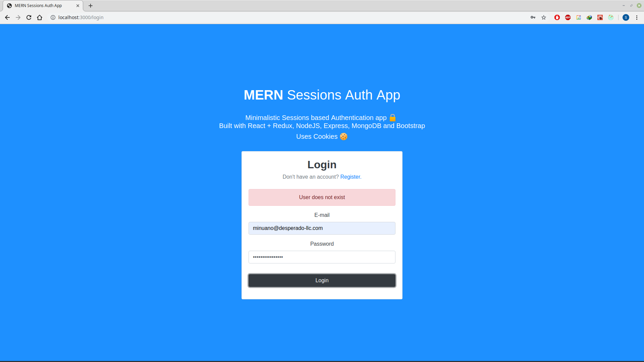Open the AdBlock red hand extension
Viewport: 644px width, 362px height.
coord(557,17)
